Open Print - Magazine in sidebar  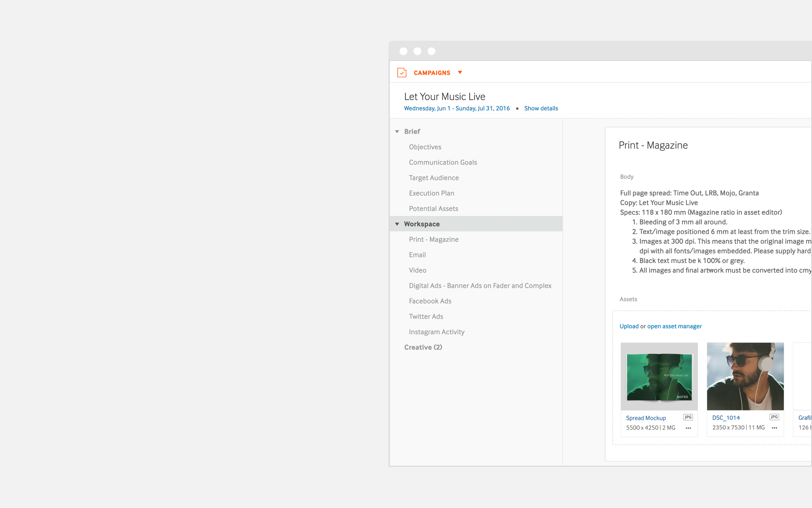tap(434, 239)
